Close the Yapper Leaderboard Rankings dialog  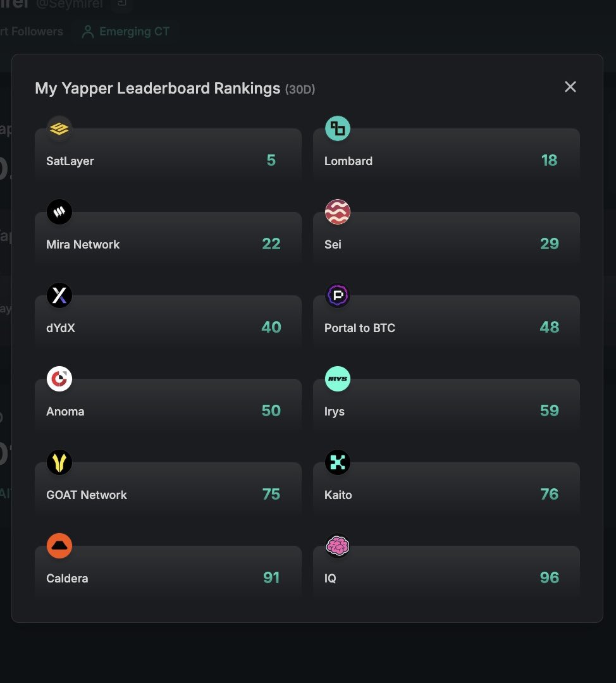coord(570,87)
